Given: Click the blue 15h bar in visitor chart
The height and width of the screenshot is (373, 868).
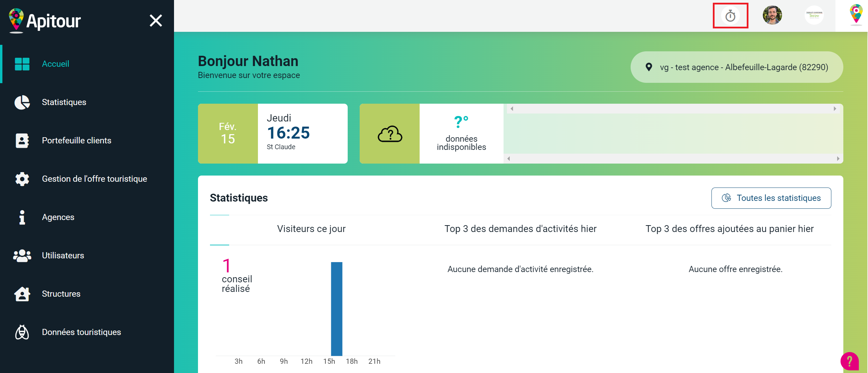Looking at the screenshot, I should 336,309.
